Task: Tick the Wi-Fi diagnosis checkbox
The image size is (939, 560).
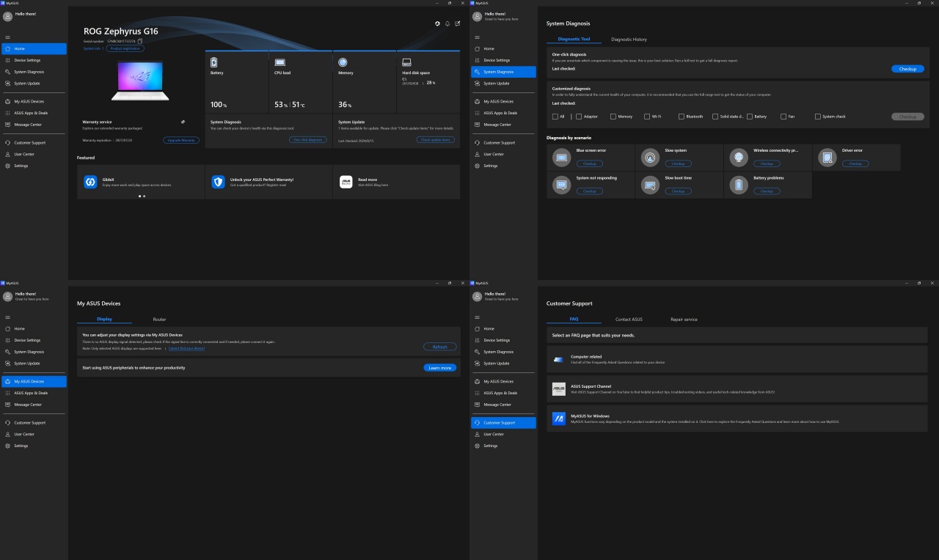Action: point(647,117)
